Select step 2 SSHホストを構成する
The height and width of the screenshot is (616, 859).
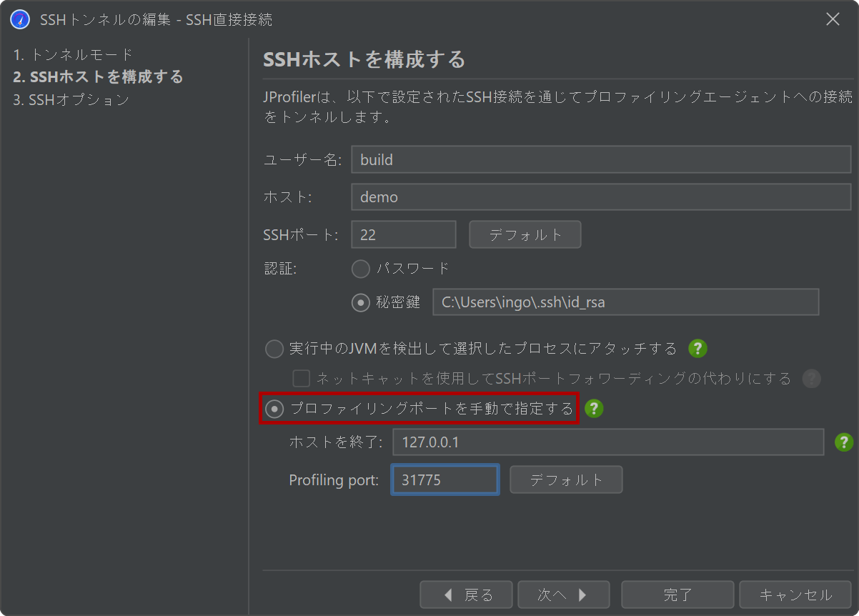click(x=98, y=76)
